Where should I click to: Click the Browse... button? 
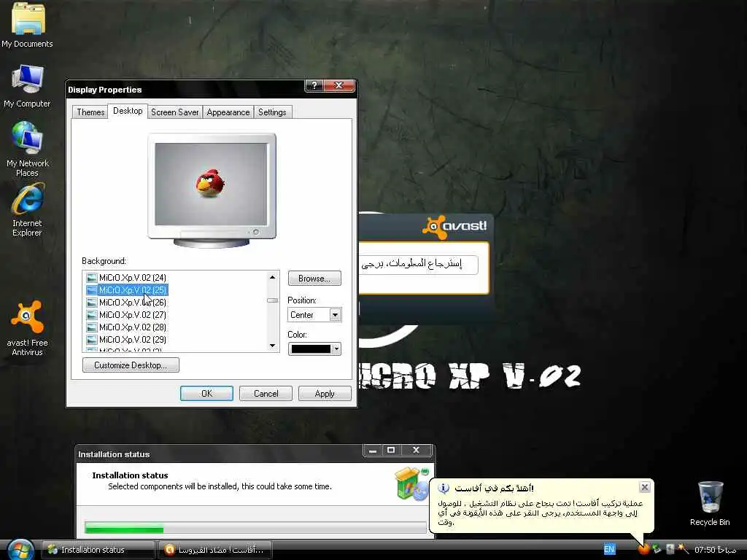click(314, 279)
